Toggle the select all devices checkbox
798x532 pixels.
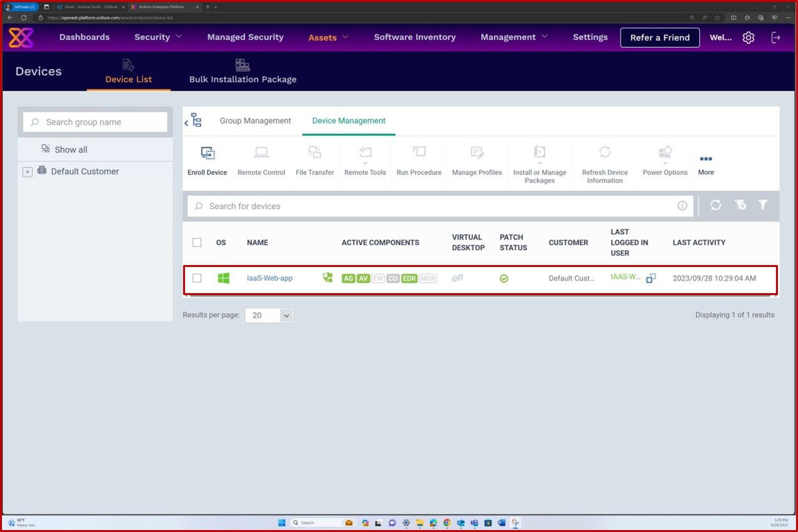click(197, 242)
